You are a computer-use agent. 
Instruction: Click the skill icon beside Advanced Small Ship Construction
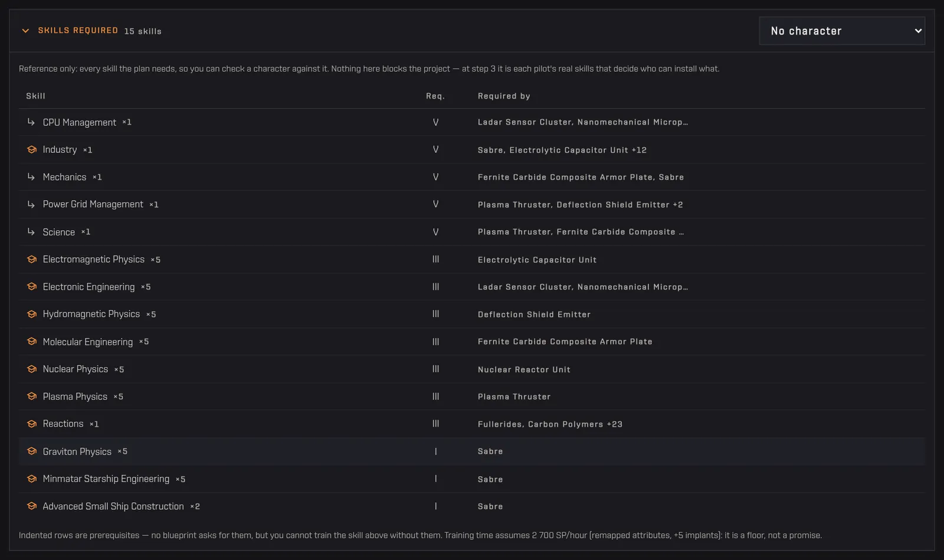tap(32, 506)
